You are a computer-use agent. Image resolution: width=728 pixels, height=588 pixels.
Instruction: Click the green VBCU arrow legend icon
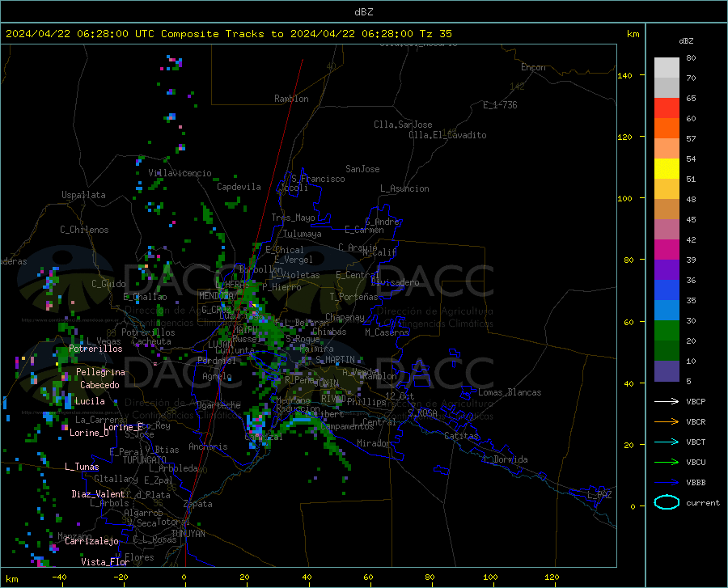point(667,463)
